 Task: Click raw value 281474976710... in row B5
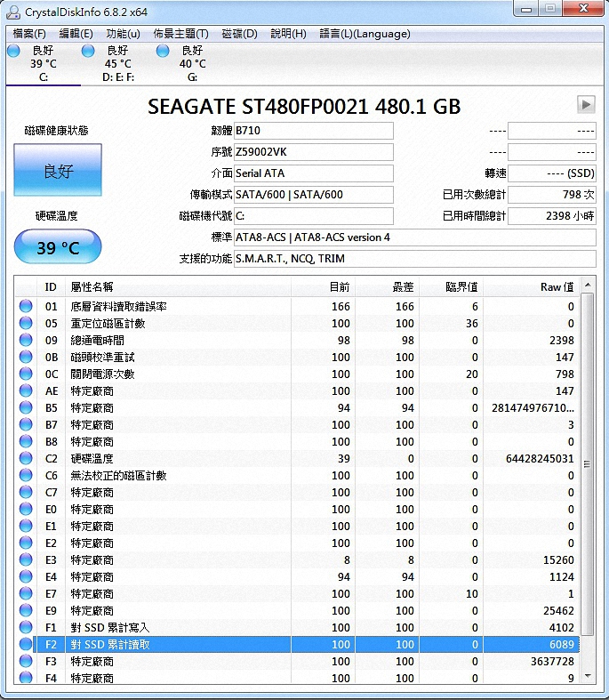533,408
